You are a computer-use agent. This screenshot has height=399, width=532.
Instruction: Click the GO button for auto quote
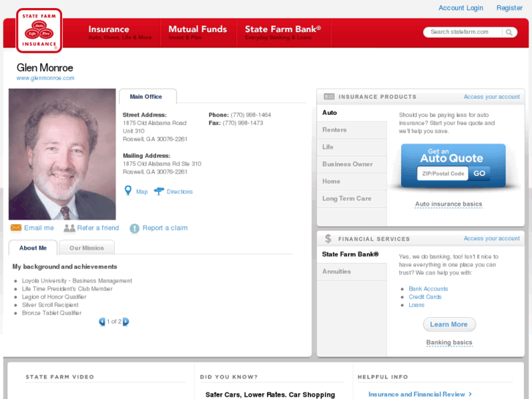pos(479,174)
